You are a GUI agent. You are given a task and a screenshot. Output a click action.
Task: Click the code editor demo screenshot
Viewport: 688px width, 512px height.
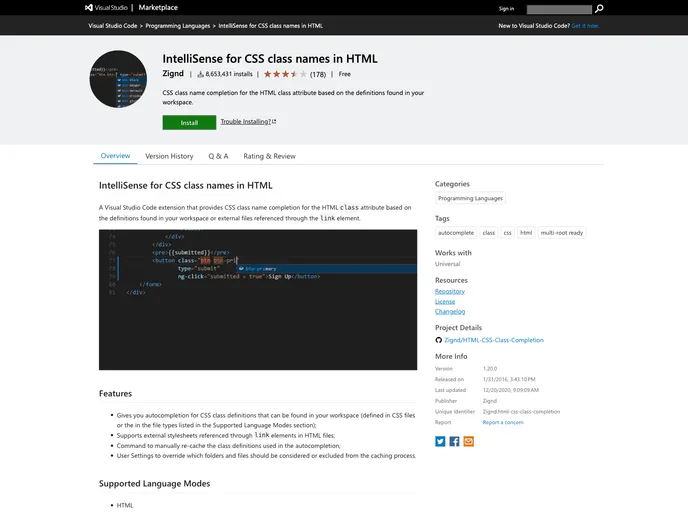pyautogui.click(x=258, y=300)
